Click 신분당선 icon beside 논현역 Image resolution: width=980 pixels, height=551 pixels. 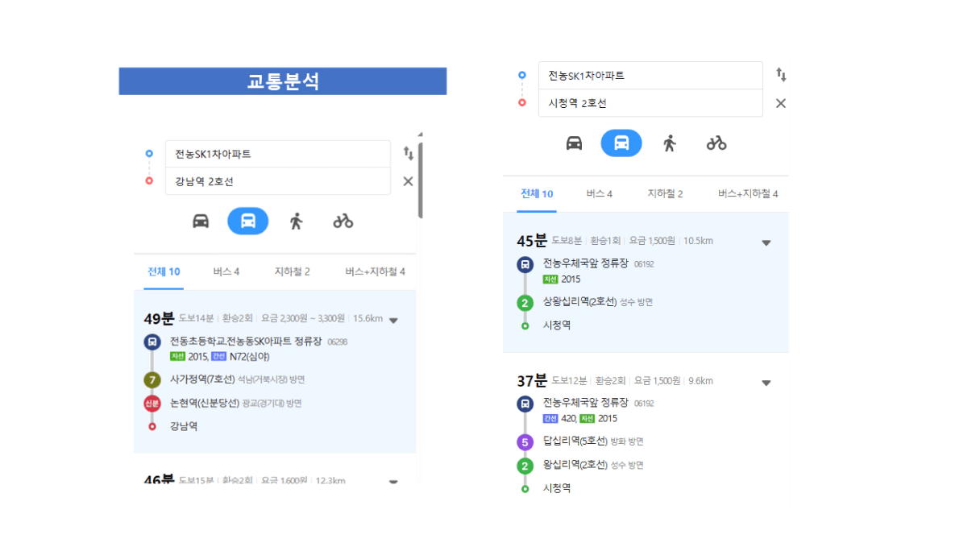(x=152, y=404)
